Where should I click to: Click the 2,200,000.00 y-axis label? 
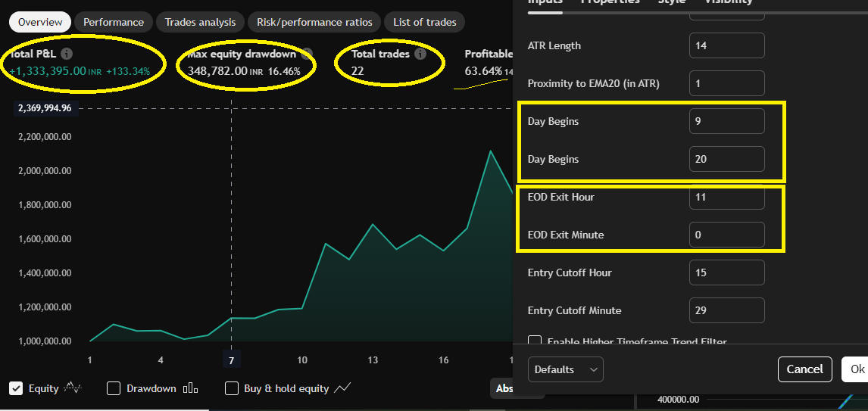(x=45, y=137)
